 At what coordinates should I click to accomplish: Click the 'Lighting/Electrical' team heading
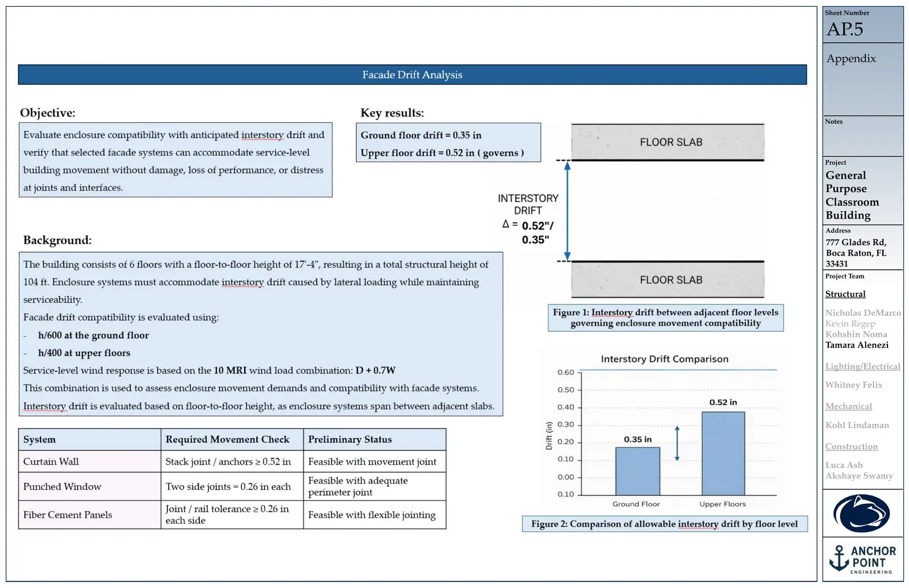tap(862, 366)
